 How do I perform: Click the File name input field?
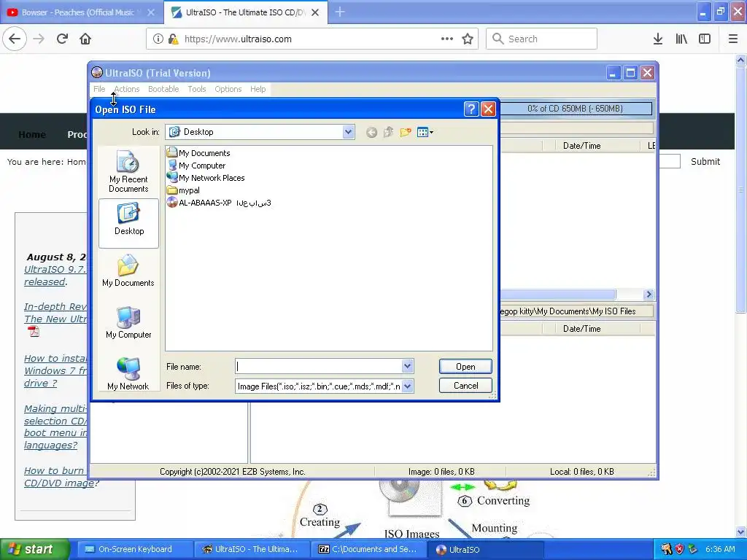[319, 366]
